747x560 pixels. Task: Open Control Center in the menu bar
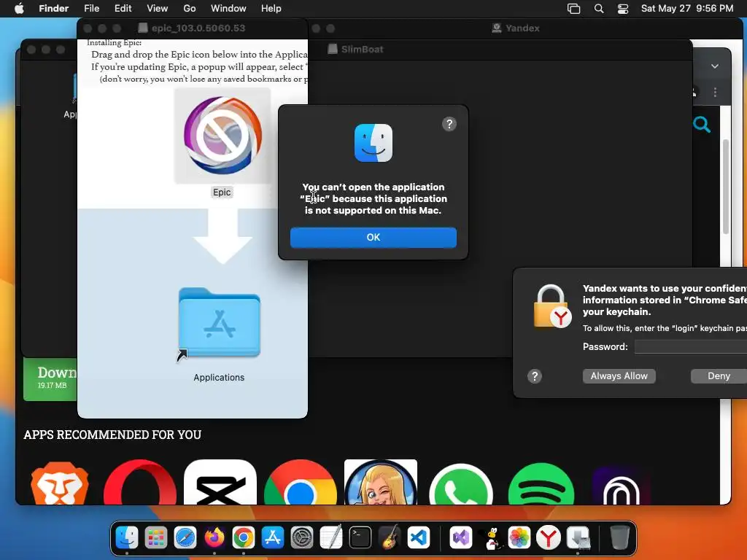[623, 9]
